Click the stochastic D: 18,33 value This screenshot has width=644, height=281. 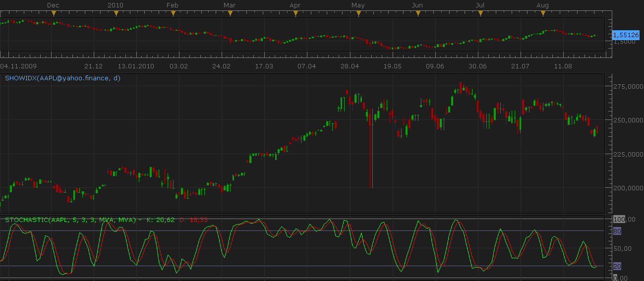click(193, 220)
